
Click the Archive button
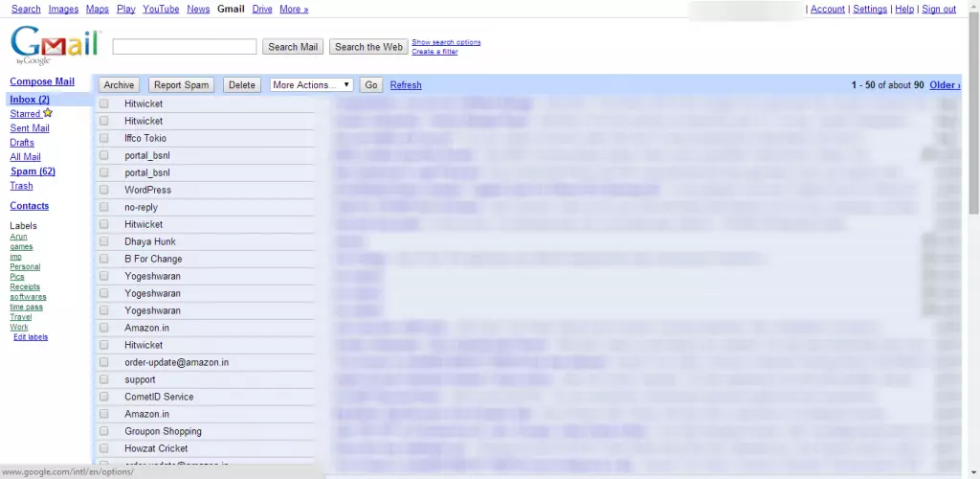tap(119, 85)
